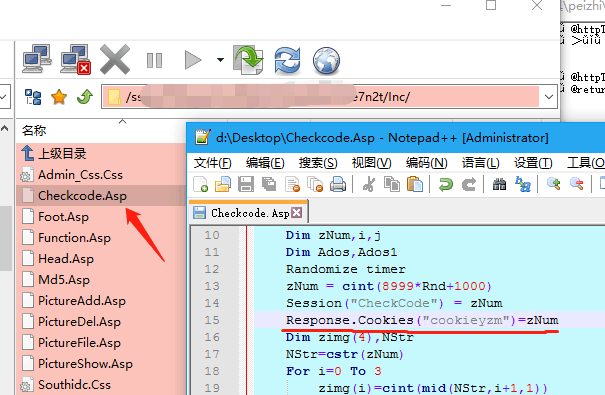Click the green arrow download document icon
This screenshot has width=605, height=395.
248,59
